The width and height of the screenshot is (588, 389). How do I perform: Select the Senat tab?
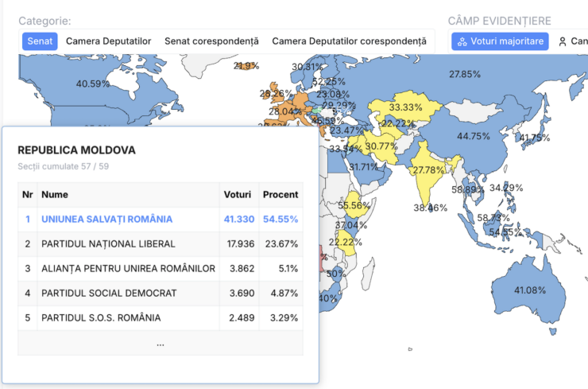coord(40,41)
